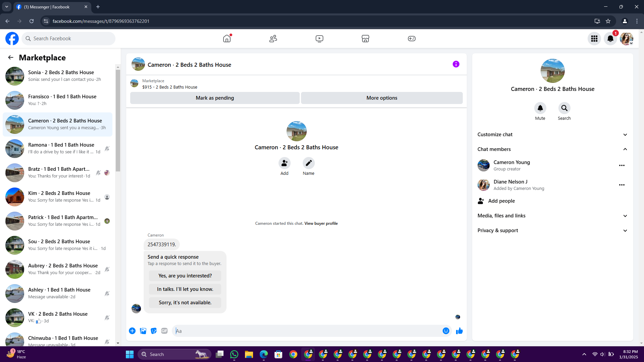Click More options button
The width and height of the screenshot is (644, 362).
tap(382, 98)
